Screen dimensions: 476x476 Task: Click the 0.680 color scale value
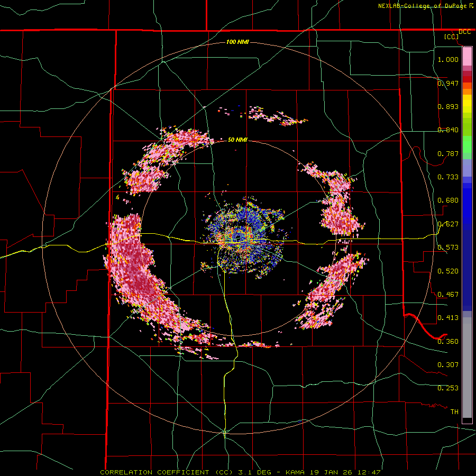448,200
